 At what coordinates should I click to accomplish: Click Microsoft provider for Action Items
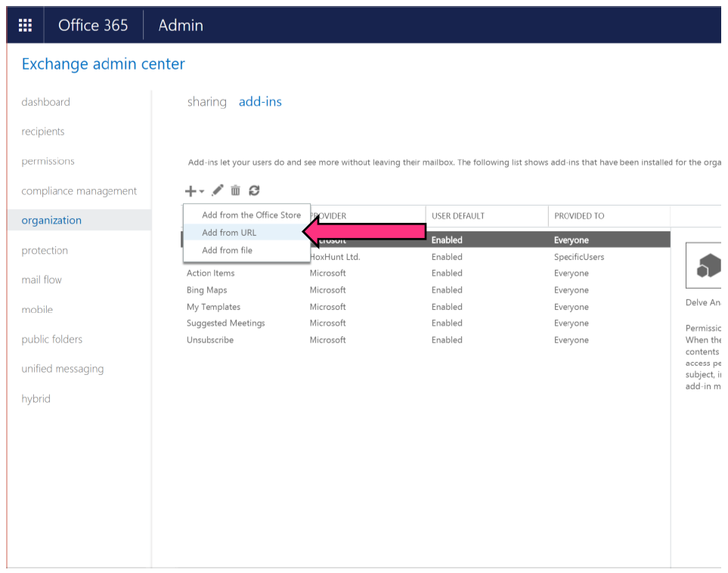click(x=328, y=273)
